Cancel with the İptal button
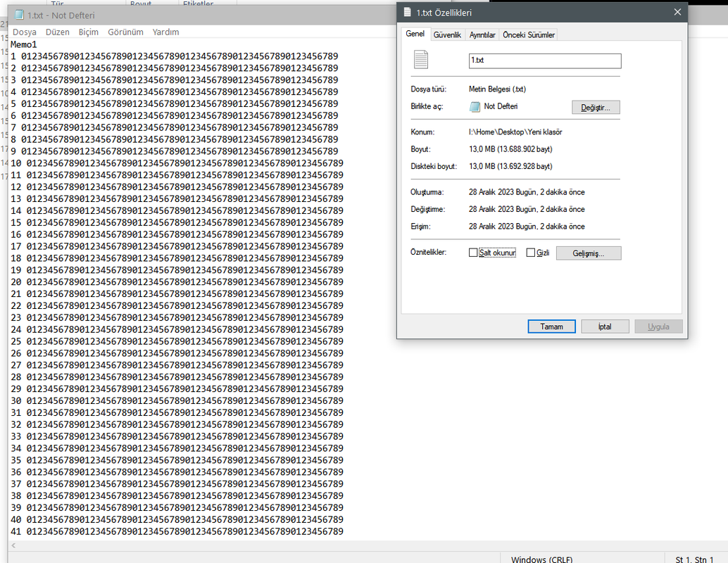The image size is (728, 563). pyautogui.click(x=605, y=327)
